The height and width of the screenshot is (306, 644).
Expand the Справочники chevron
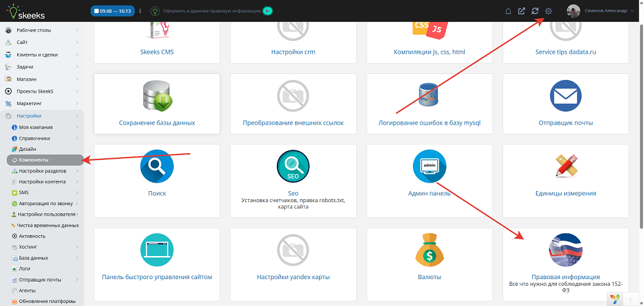tap(77, 139)
